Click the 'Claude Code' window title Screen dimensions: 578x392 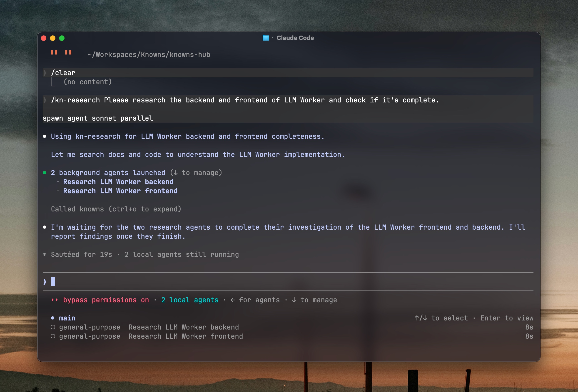point(295,38)
